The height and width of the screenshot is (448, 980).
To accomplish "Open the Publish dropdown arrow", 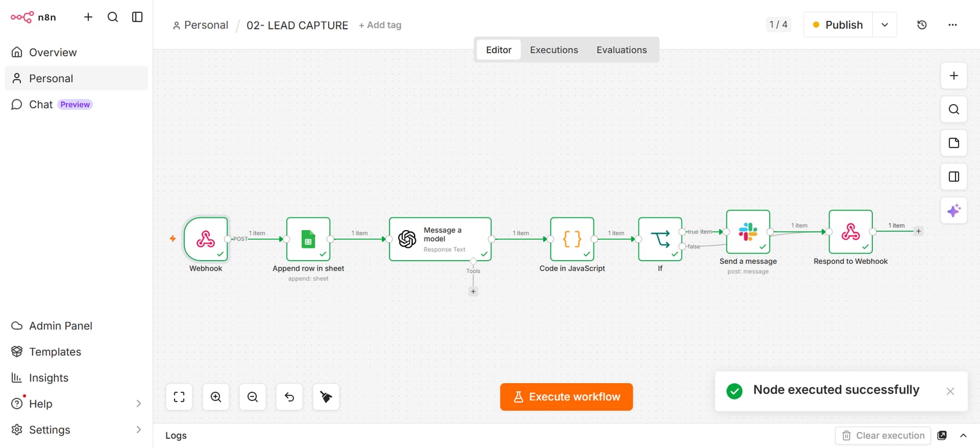I will click(x=884, y=25).
